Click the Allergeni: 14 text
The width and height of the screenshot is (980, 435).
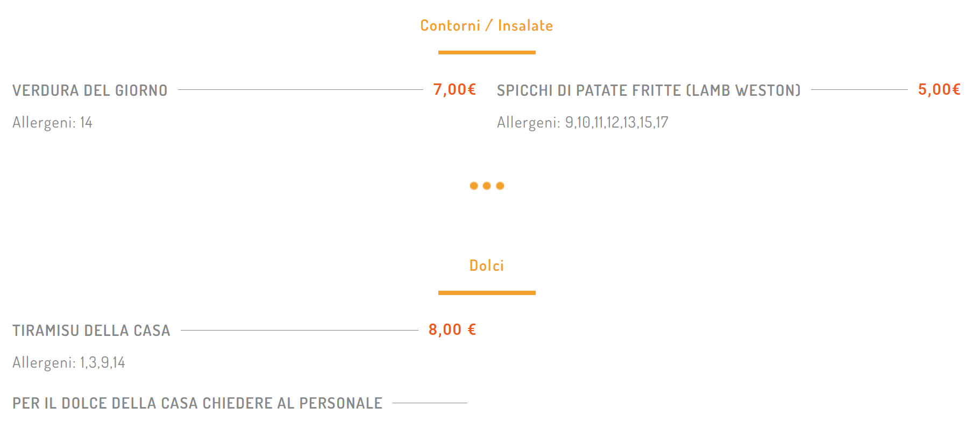click(52, 123)
